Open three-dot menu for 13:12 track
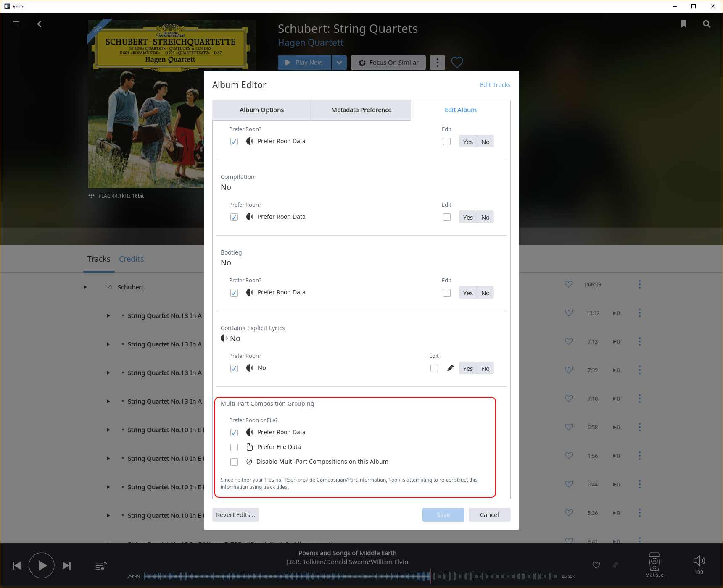Image resolution: width=723 pixels, height=588 pixels. (x=640, y=313)
